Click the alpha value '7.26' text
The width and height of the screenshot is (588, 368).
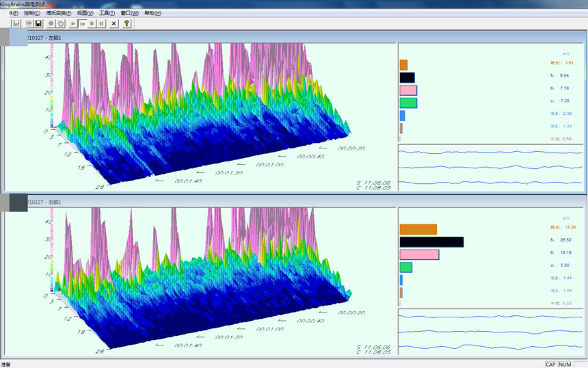(565, 101)
